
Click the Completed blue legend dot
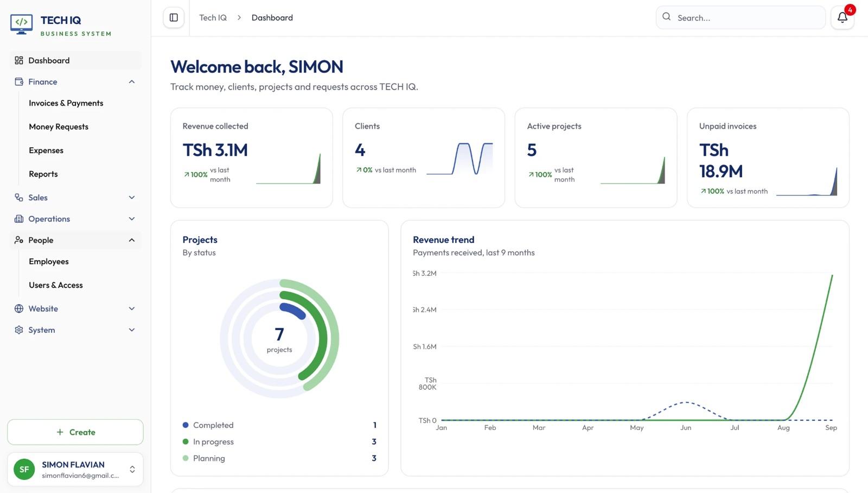point(186,425)
